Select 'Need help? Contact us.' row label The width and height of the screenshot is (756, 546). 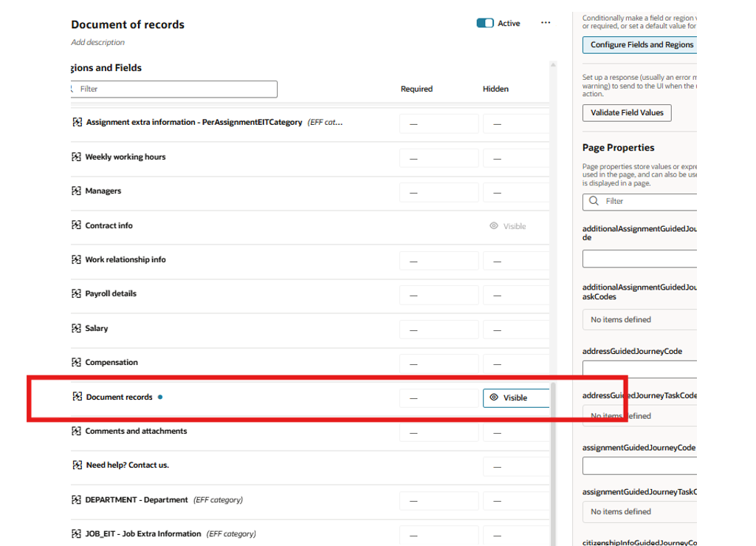[x=128, y=465]
